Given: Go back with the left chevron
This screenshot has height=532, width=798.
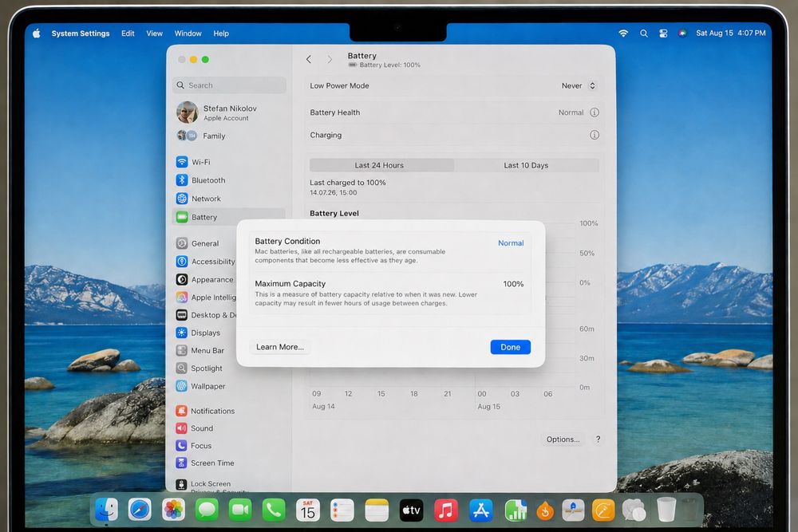Looking at the screenshot, I should tap(308, 60).
